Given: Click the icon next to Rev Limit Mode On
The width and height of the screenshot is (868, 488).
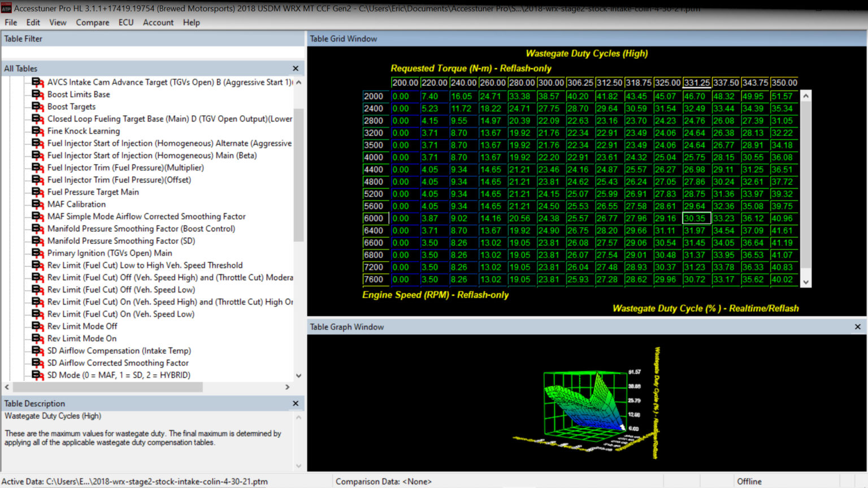Looking at the screenshot, I should pos(37,338).
